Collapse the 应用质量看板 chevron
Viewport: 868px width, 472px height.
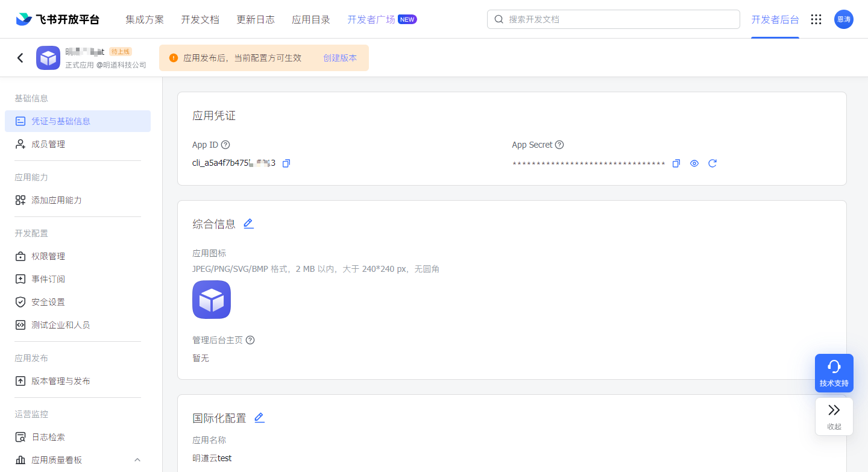(137, 460)
